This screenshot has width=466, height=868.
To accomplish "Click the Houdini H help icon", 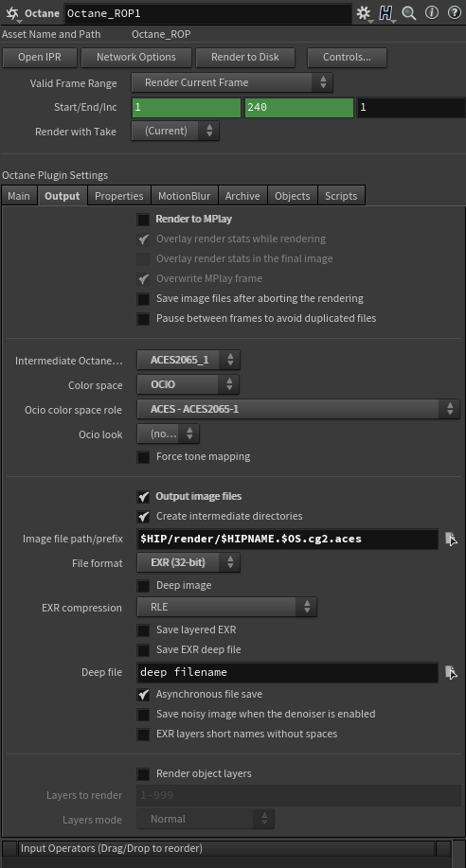I will pyautogui.click(x=386, y=13).
